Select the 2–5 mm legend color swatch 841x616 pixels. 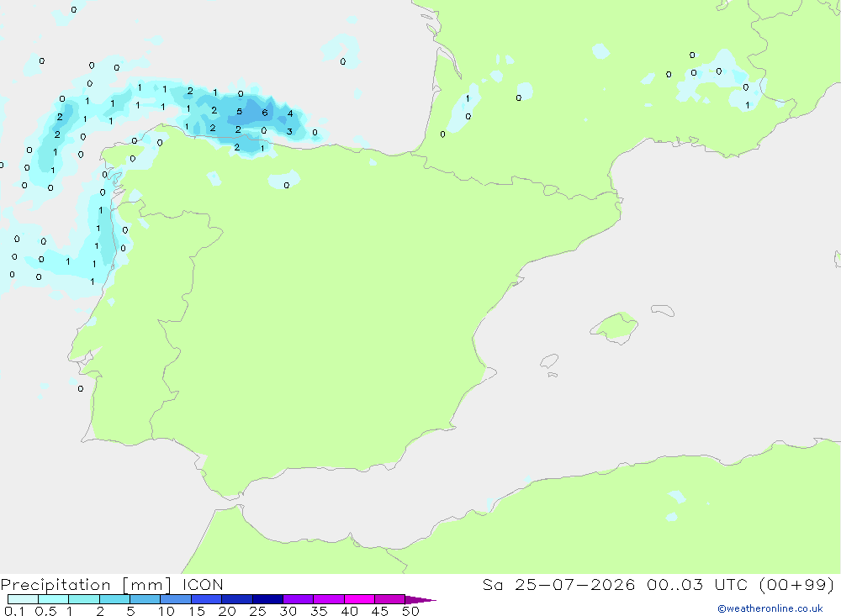click(114, 599)
